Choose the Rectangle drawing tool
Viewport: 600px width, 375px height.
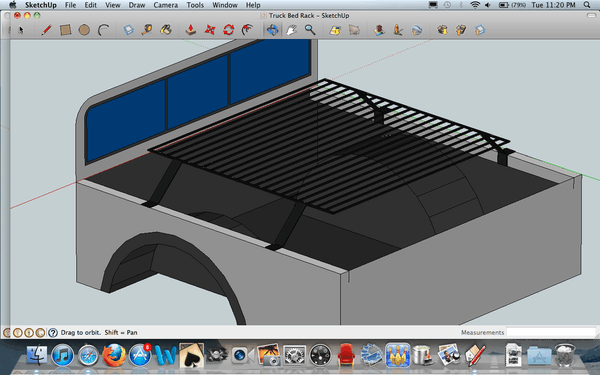click(65, 30)
